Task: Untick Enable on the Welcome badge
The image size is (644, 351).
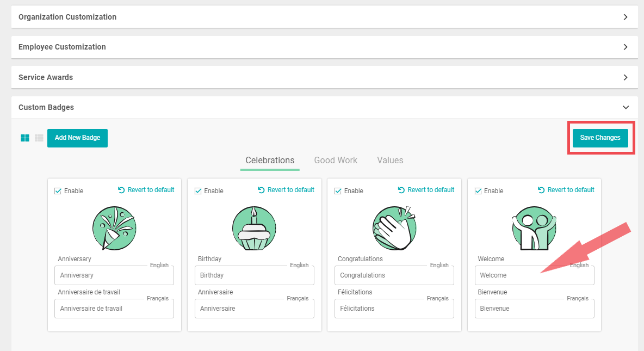Action: point(478,191)
